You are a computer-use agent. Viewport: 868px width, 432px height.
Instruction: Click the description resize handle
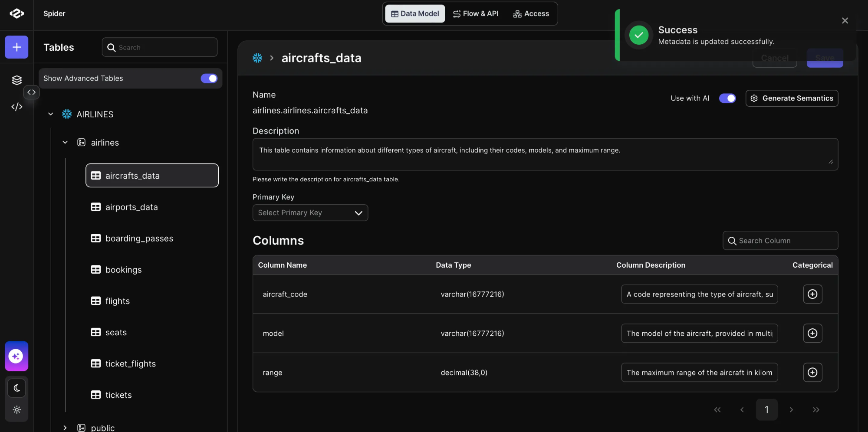830,162
